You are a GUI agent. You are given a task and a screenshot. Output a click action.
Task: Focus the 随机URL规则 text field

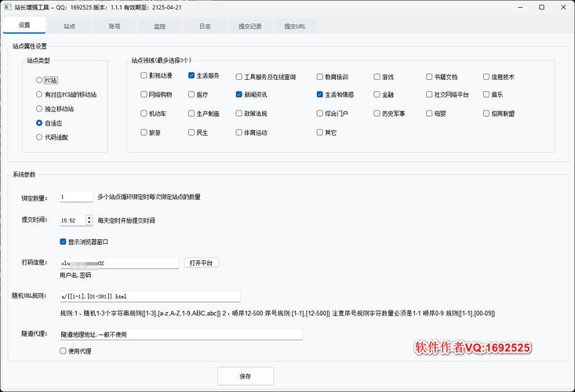click(149, 297)
